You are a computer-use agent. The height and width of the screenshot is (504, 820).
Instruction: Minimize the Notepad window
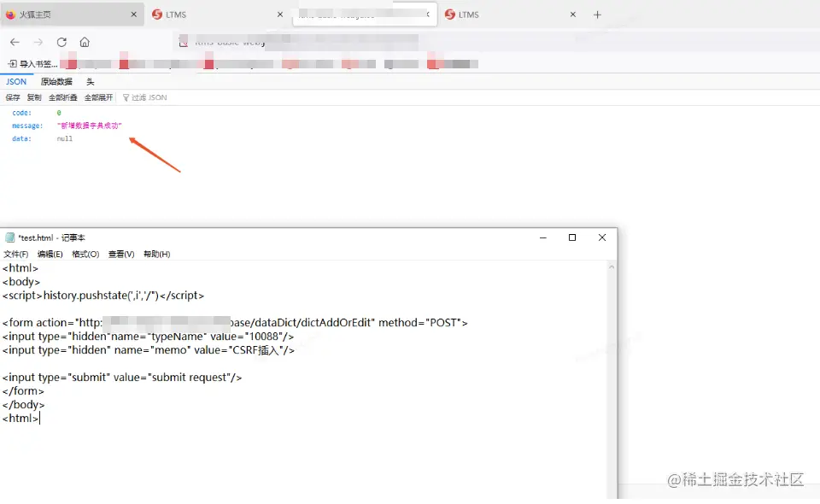tap(543, 237)
